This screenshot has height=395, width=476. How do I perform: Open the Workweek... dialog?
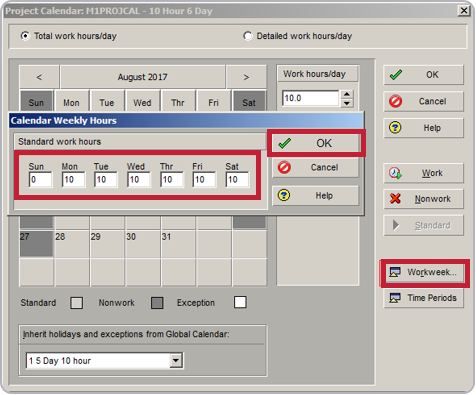pos(424,272)
